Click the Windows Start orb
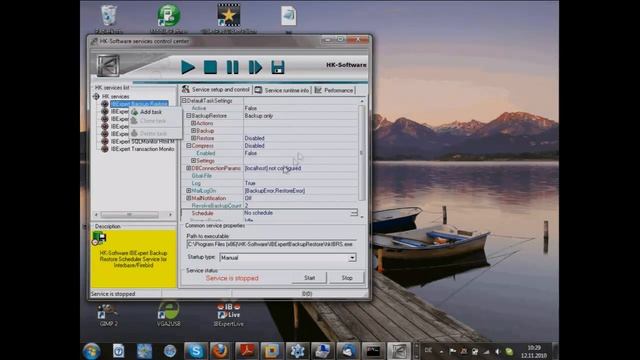640x360 pixels. 91,351
